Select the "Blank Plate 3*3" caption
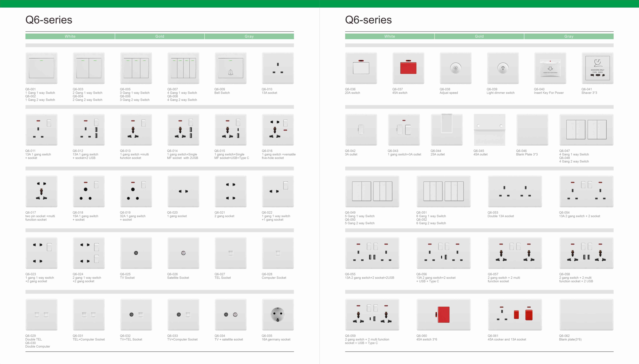Image resolution: width=639 pixels, height=364 pixels. click(x=527, y=154)
